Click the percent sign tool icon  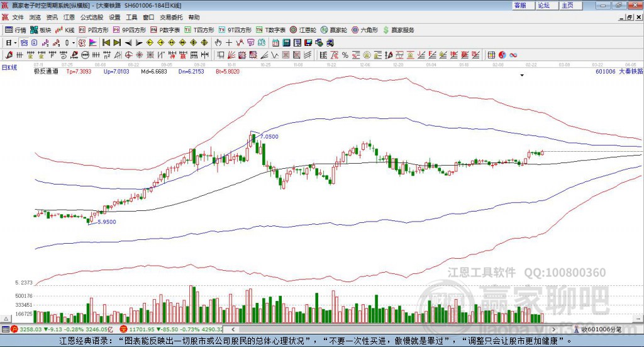point(345,55)
